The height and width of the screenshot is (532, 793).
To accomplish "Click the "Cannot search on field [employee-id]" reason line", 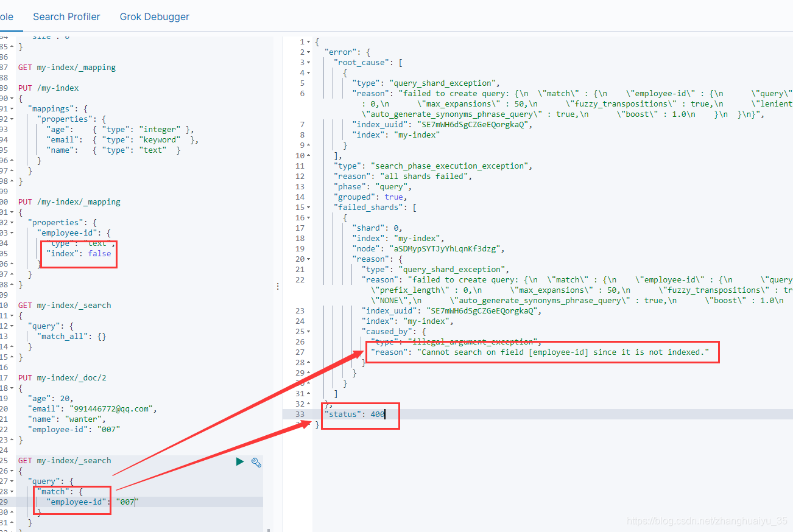I will pyautogui.click(x=540, y=352).
